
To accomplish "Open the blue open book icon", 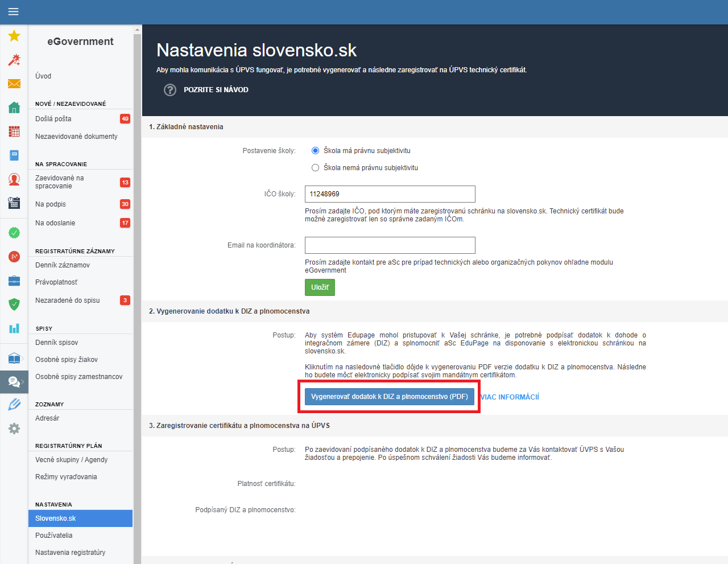I will [x=14, y=358].
